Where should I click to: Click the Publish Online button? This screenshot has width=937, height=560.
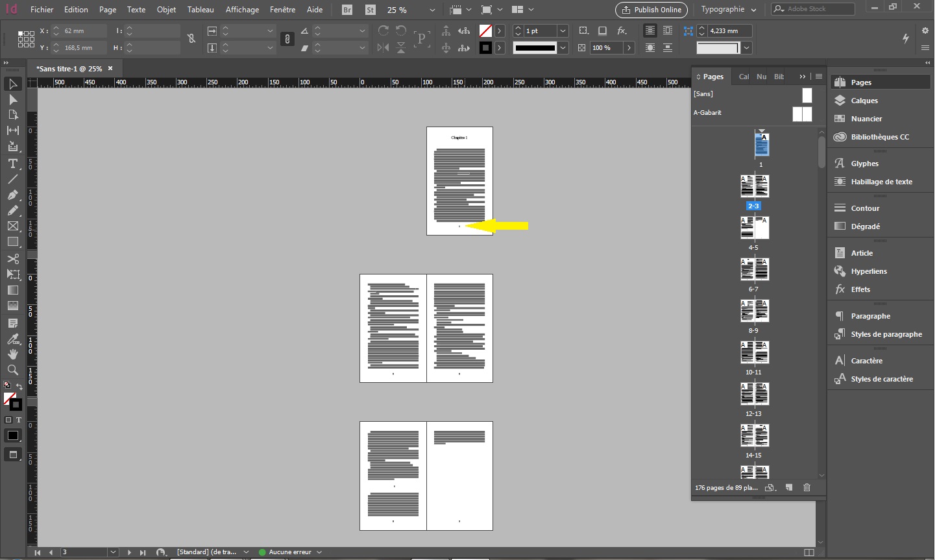[651, 10]
